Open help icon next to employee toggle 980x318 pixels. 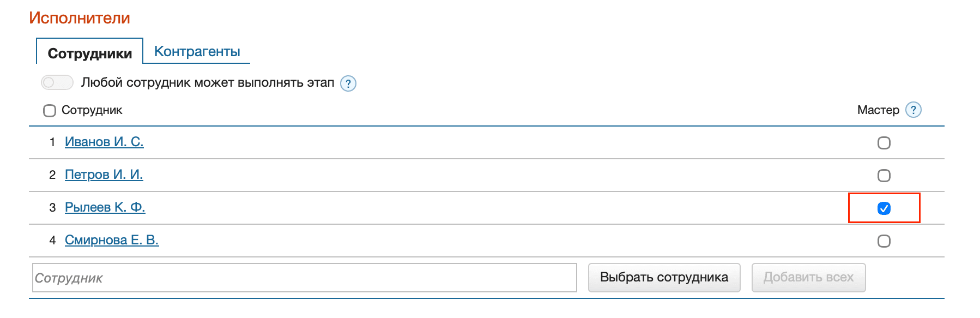pos(348,83)
